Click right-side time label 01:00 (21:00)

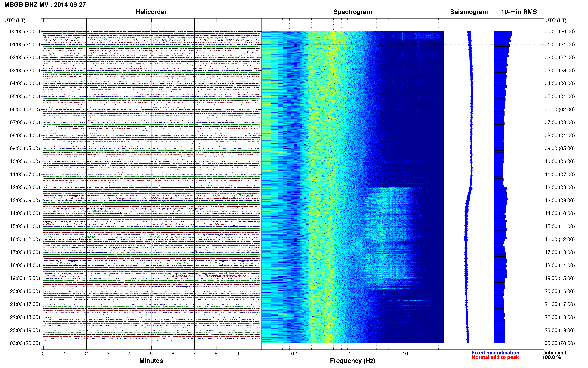(560, 45)
